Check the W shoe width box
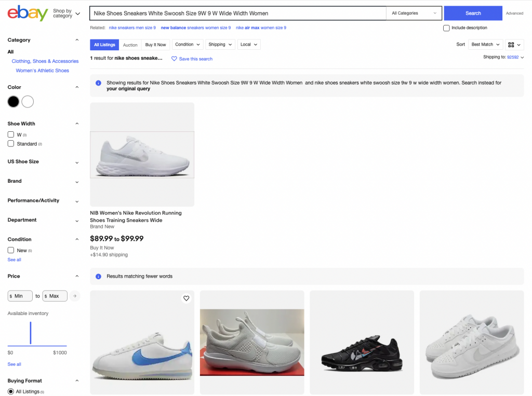The width and height of the screenshot is (532, 396). pos(11,134)
